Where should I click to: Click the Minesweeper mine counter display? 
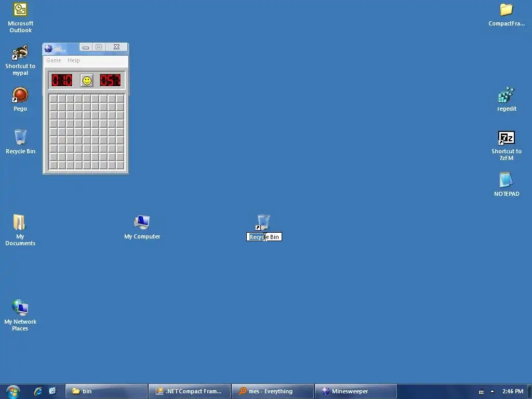(62, 81)
